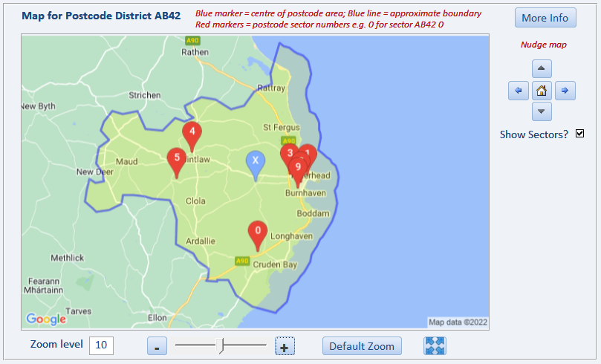Decrease zoom with the minus button
This screenshot has height=364, width=601.
click(157, 346)
